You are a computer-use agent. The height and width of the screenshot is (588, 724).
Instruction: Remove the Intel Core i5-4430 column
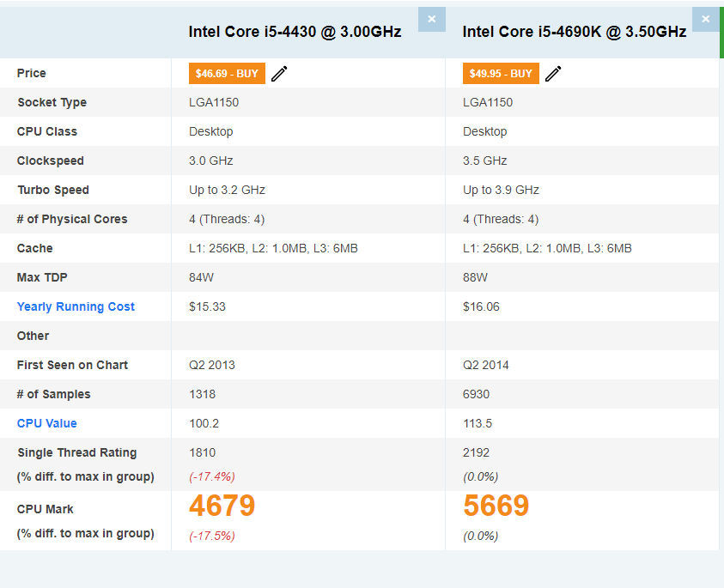click(x=431, y=19)
